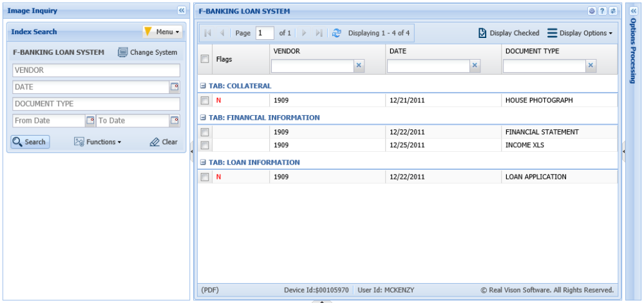Click the left splitter collapse arrow
This screenshot has width=644, height=303.
[192, 152]
